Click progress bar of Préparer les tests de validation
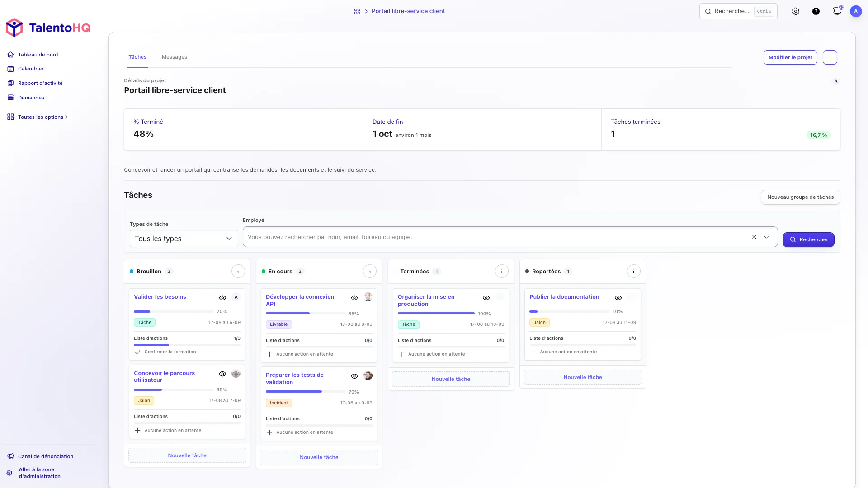This screenshot has width=868, height=488. coord(306,392)
